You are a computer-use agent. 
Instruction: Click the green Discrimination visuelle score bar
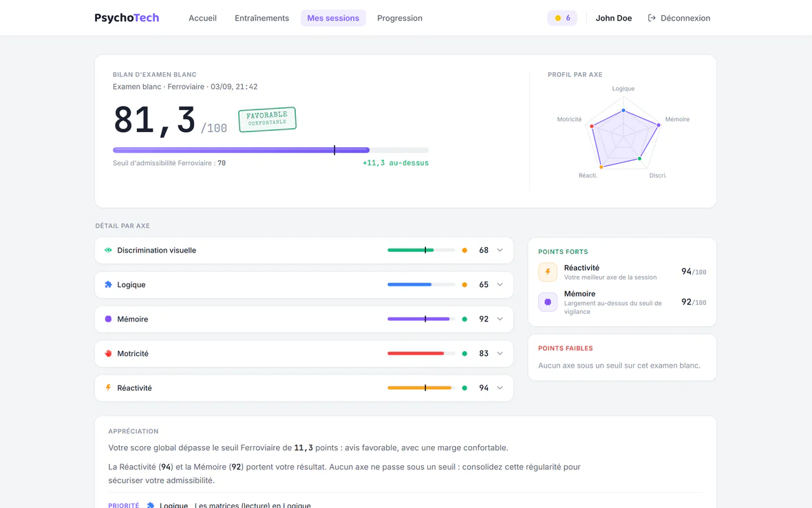click(x=421, y=250)
